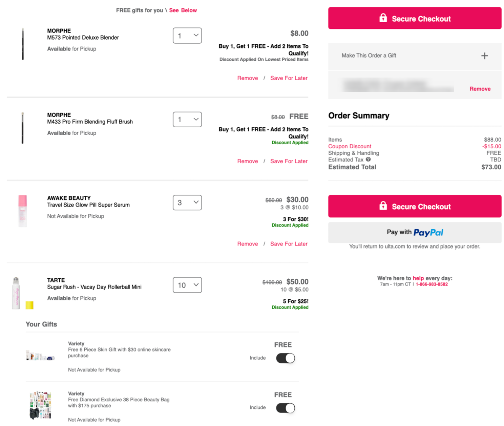This screenshot has width=504, height=426.
Task: Toggle Include for the 6 Piece Skin Gift
Action: pyautogui.click(x=285, y=358)
